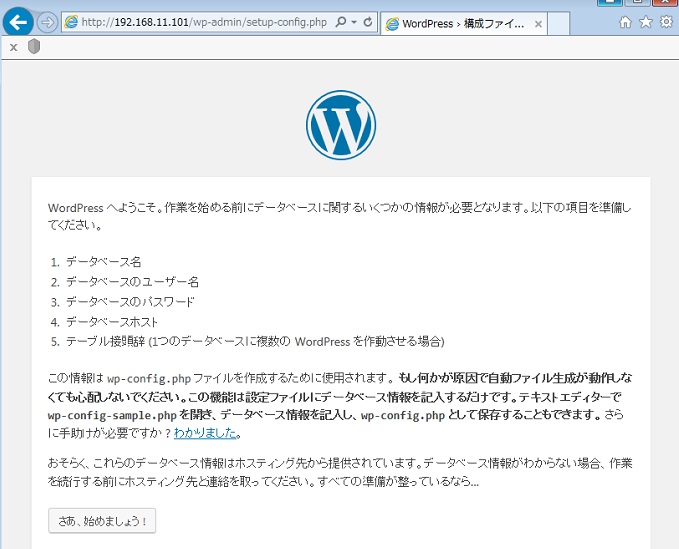Image resolution: width=679 pixels, height=549 pixels.
Task: Close the WordPress tab
Action: pos(538,24)
